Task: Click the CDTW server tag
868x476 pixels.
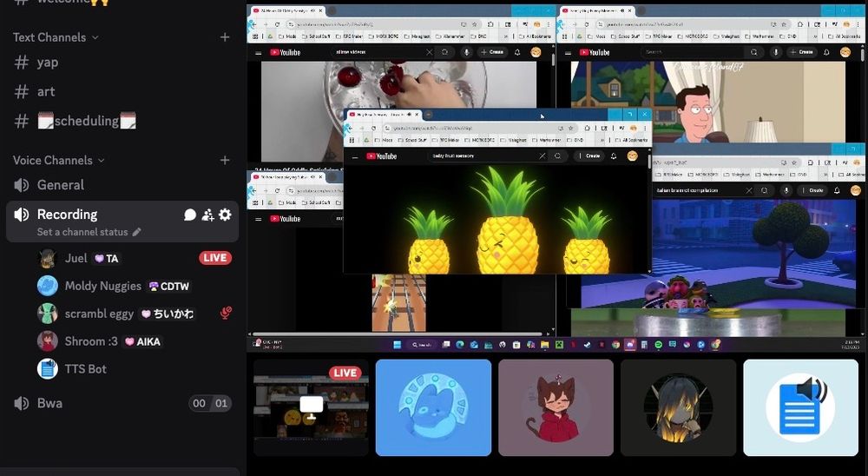Action: coord(169,287)
